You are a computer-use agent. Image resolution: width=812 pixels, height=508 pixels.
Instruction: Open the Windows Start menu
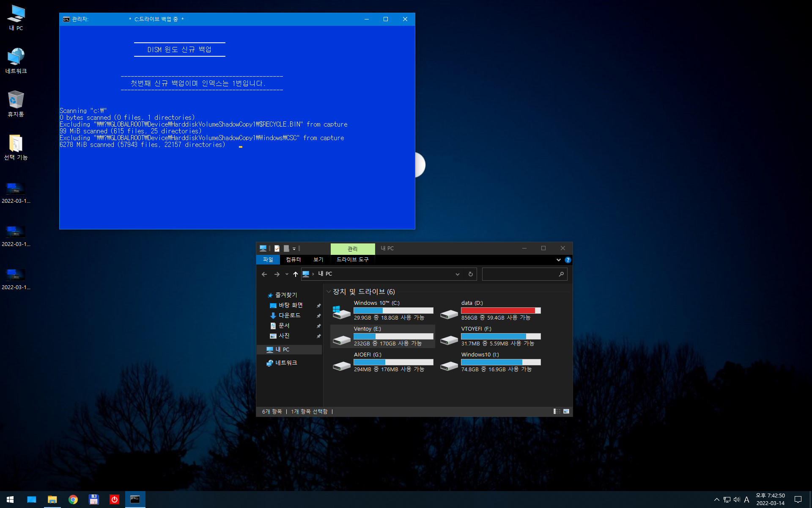[10, 500]
